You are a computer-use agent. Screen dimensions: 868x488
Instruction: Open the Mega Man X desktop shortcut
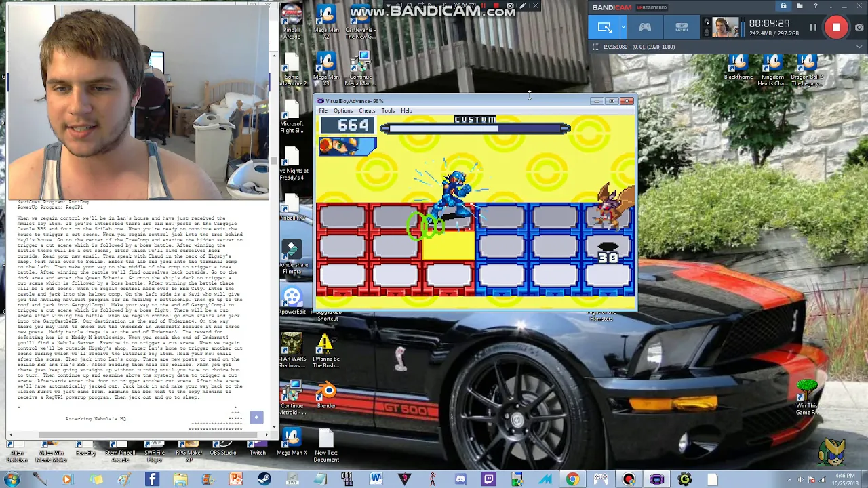[292, 441]
